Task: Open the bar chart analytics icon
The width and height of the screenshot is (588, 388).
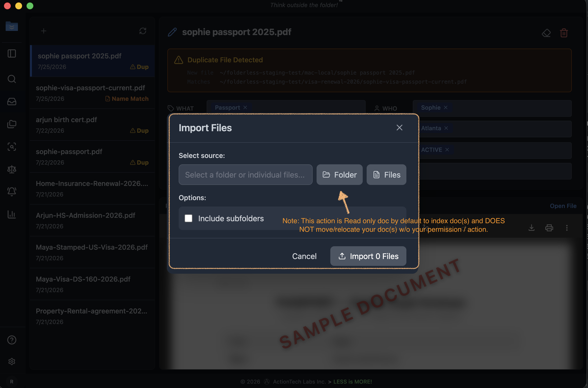Action: coord(12,214)
